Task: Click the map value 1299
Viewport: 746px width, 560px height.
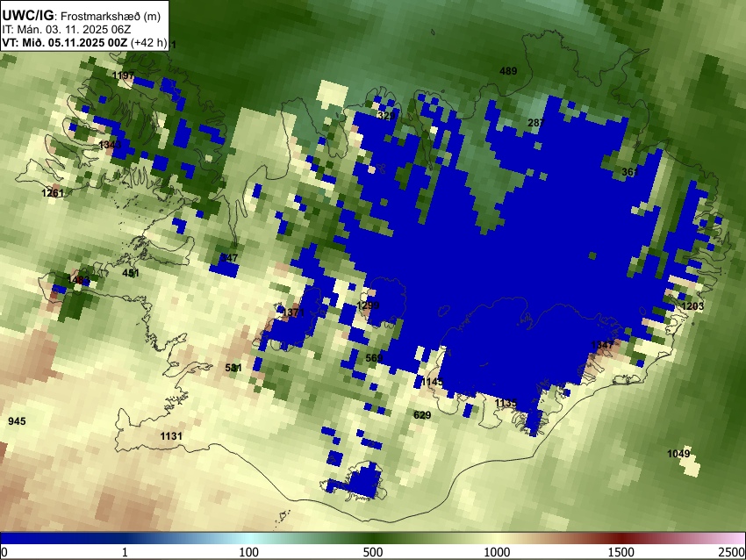Action: [x=369, y=305]
